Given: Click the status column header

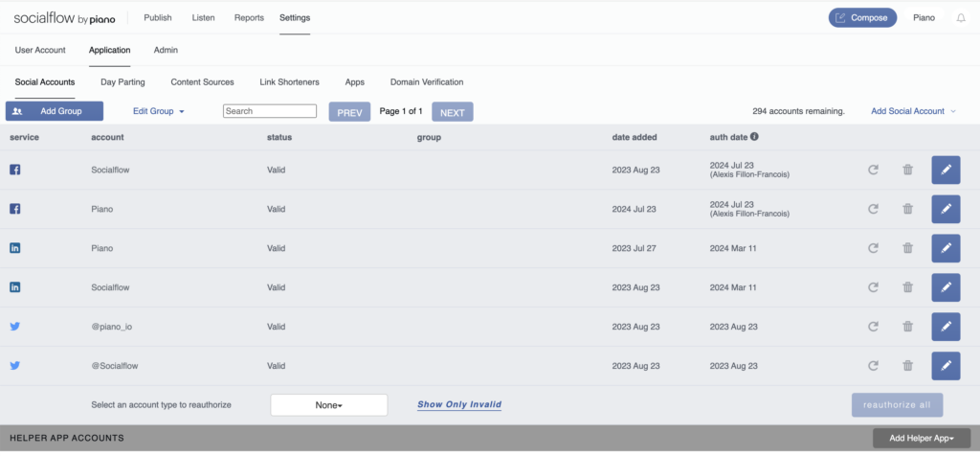Looking at the screenshot, I should (279, 137).
